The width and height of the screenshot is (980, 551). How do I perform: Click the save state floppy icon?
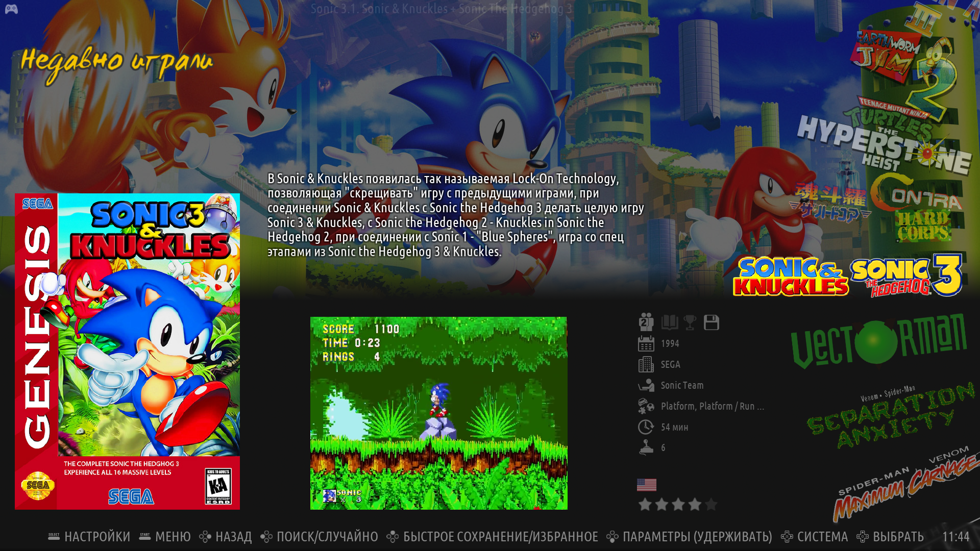(x=711, y=322)
